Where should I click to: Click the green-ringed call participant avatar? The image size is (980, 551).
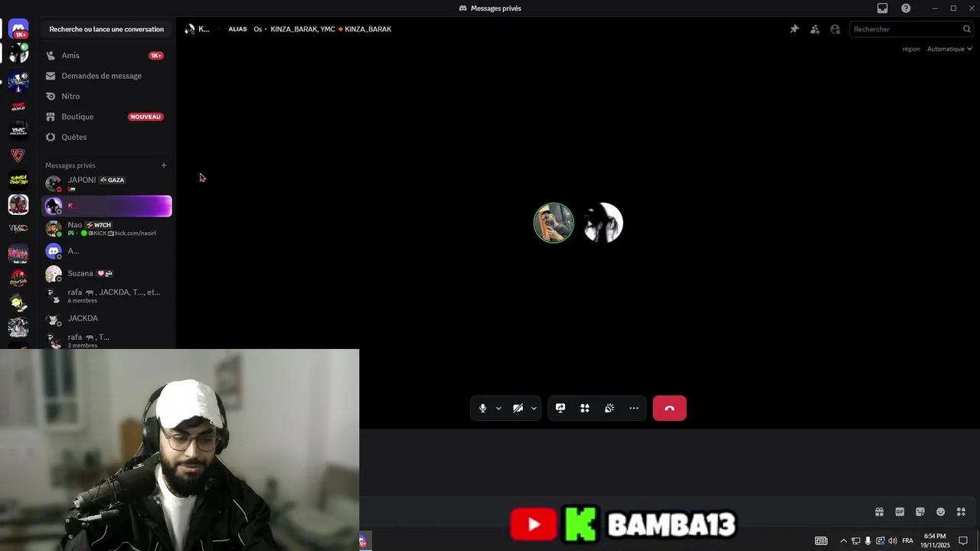(554, 223)
